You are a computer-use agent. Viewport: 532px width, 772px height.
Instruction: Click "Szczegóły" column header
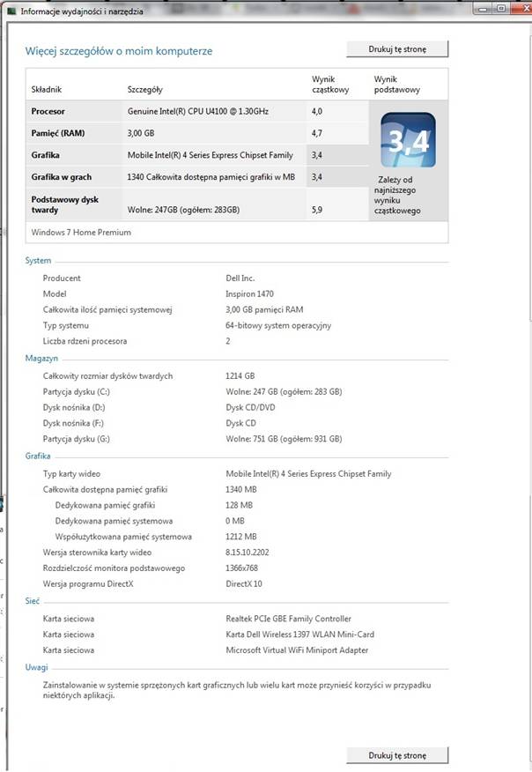pos(144,90)
